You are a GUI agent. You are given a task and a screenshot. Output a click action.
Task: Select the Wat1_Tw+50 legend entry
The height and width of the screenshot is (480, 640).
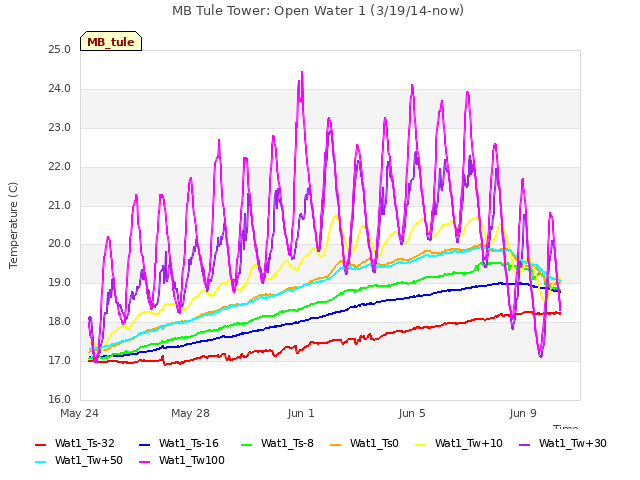pos(79,460)
